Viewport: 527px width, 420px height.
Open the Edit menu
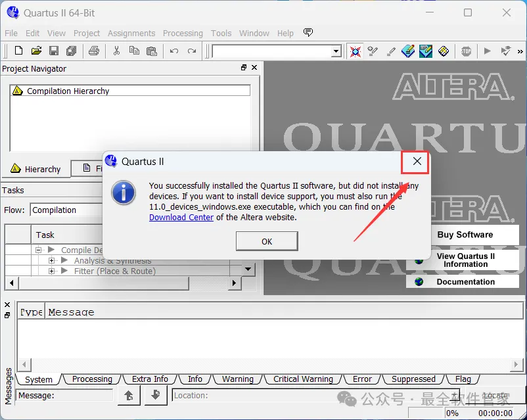(33, 34)
